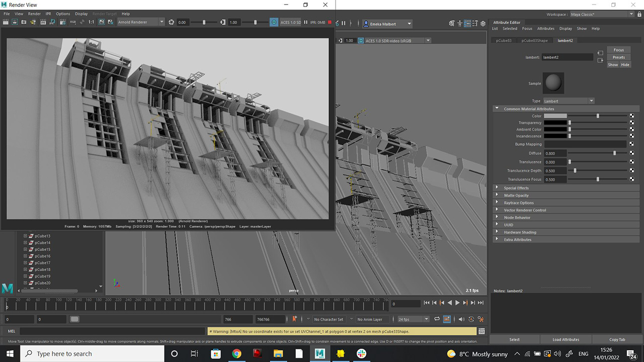Click the redo previous render clapperboard icon
Viewport: 644px width, 362px height.
pyautogui.click(x=6, y=22)
